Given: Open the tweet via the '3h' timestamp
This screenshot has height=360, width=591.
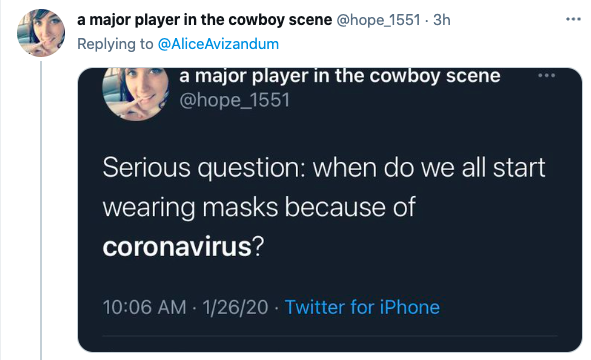Looking at the screenshot, I should point(442,20).
